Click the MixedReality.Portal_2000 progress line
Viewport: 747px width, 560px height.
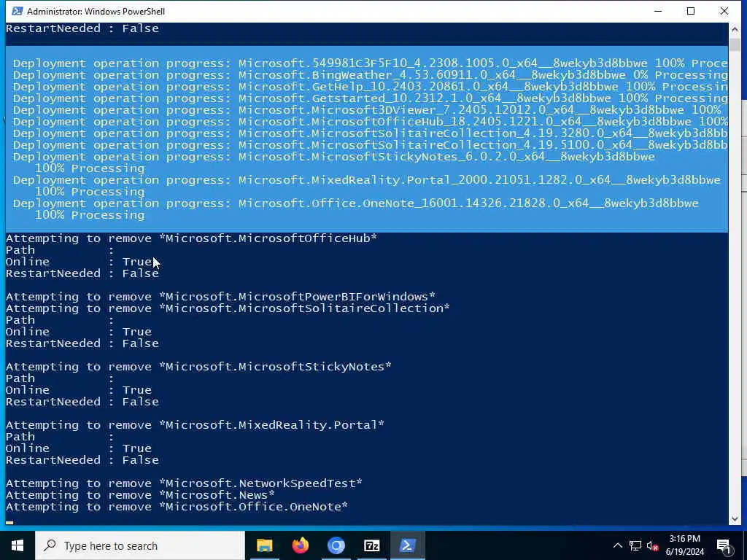point(366,180)
